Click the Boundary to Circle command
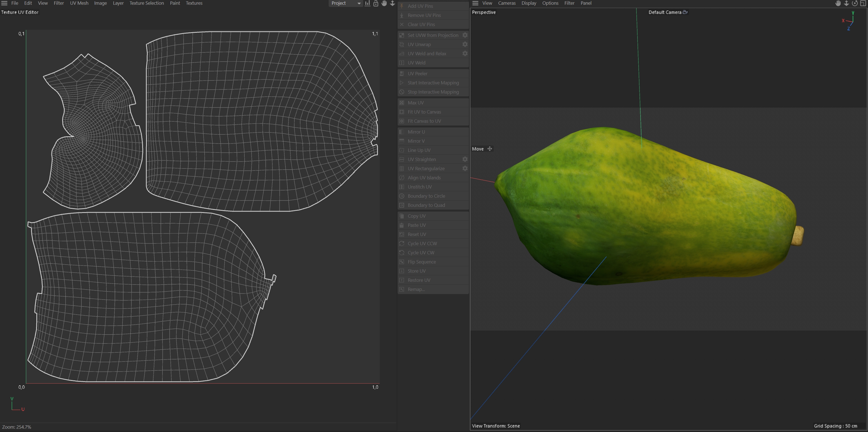 (x=426, y=196)
